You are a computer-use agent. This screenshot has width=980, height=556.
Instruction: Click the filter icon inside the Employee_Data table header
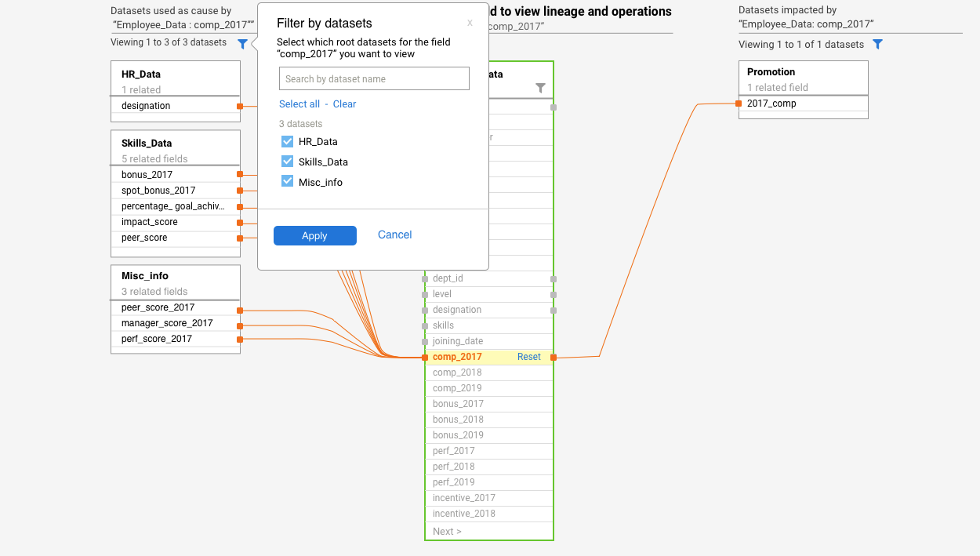tap(540, 89)
